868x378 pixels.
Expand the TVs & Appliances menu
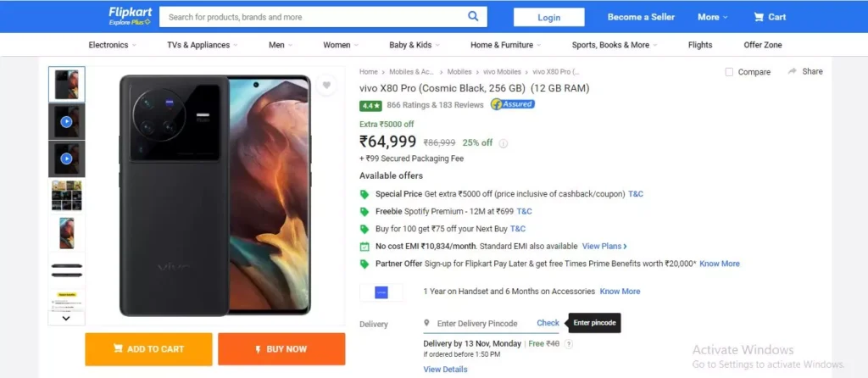(203, 45)
